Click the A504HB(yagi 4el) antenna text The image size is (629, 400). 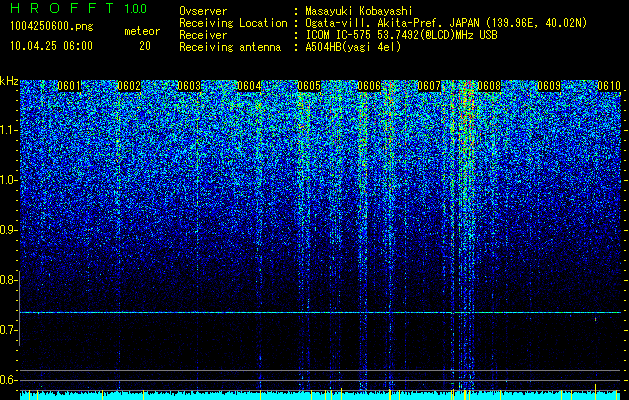353,47
